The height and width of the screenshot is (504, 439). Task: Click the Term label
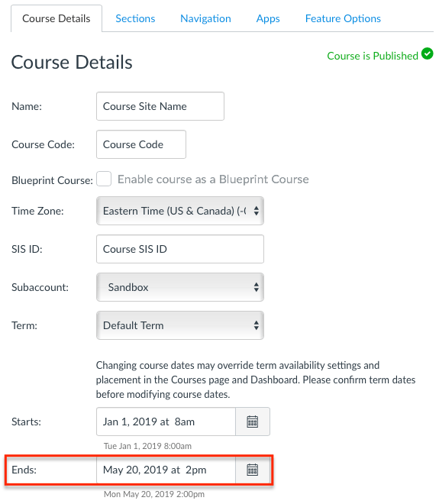coord(24,325)
